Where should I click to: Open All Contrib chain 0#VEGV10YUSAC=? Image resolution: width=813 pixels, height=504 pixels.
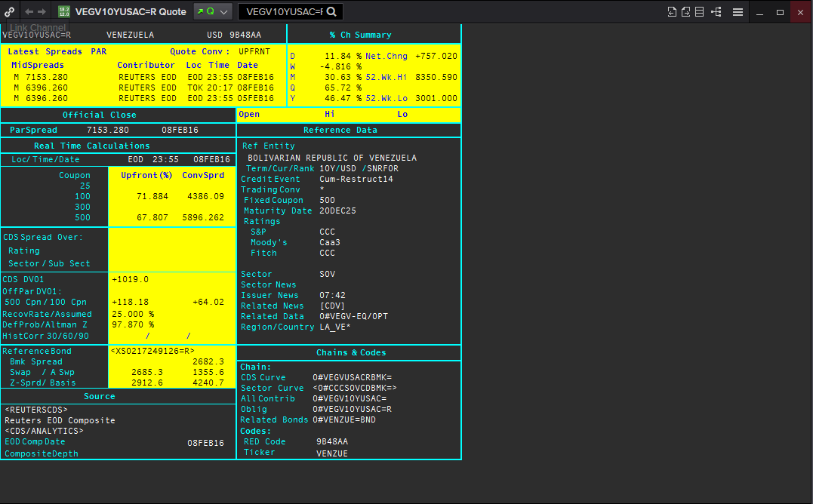coord(350,399)
